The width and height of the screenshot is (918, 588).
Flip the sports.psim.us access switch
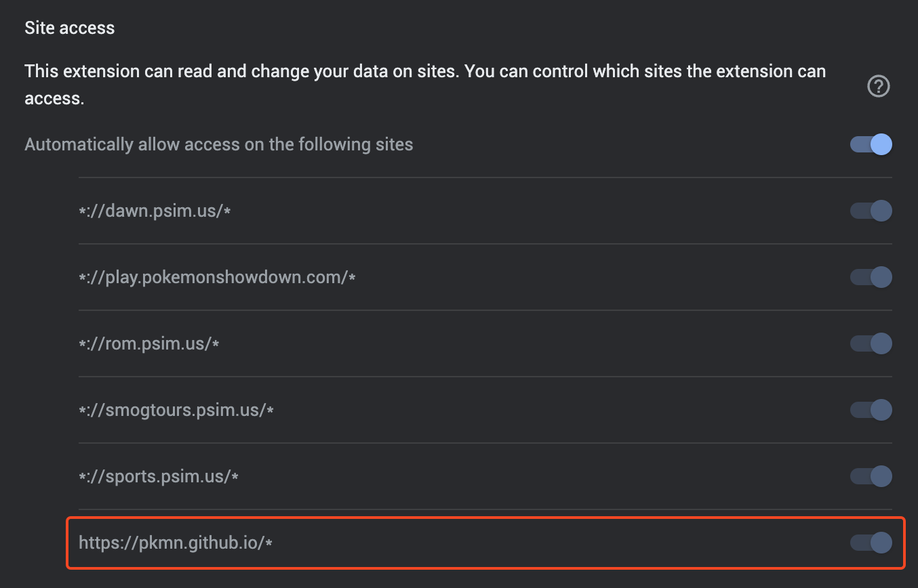871,476
